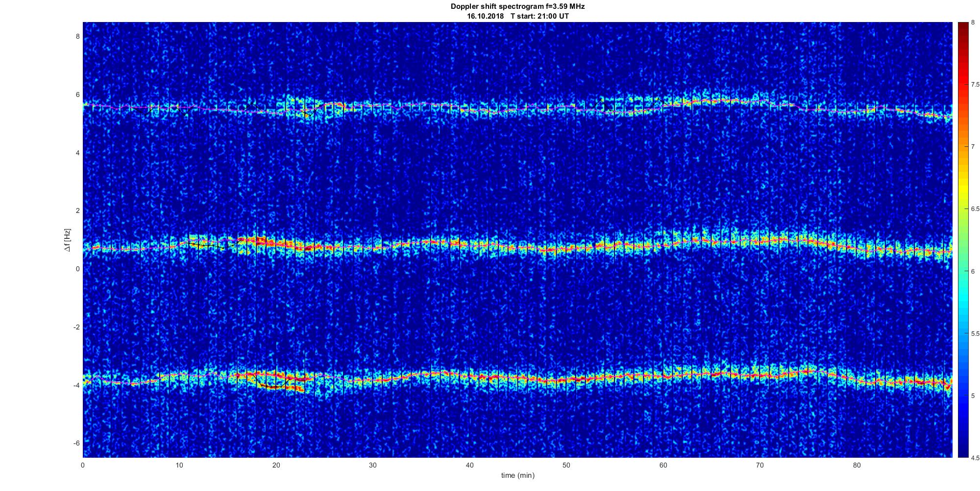Click the x-axis tick label 50
The image size is (980, 491).
coord(566,466)
